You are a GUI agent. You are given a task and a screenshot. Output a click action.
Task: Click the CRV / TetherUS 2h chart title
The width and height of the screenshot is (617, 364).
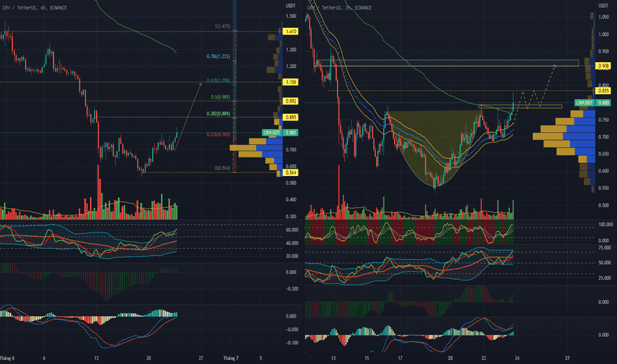(x=339, y=7)
